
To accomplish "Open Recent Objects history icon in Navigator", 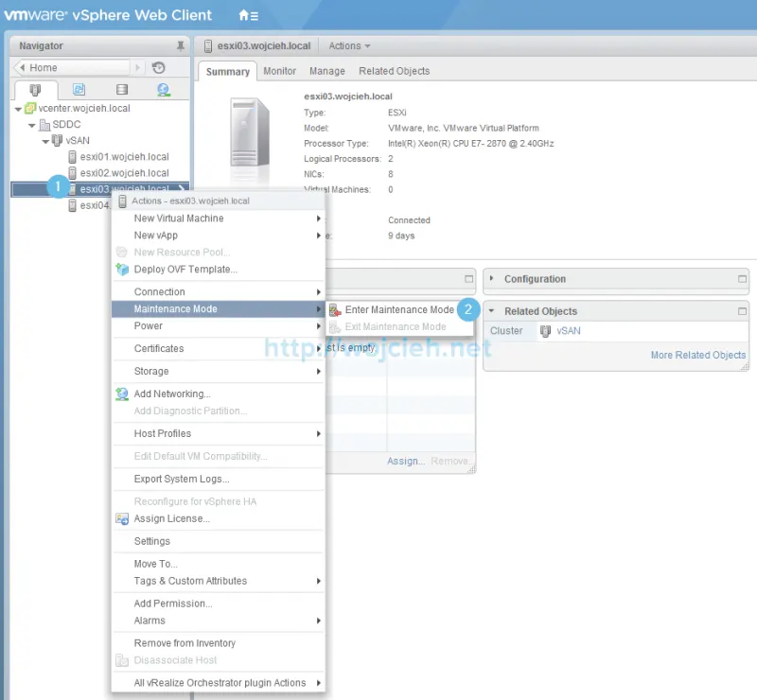I will 159,67.
